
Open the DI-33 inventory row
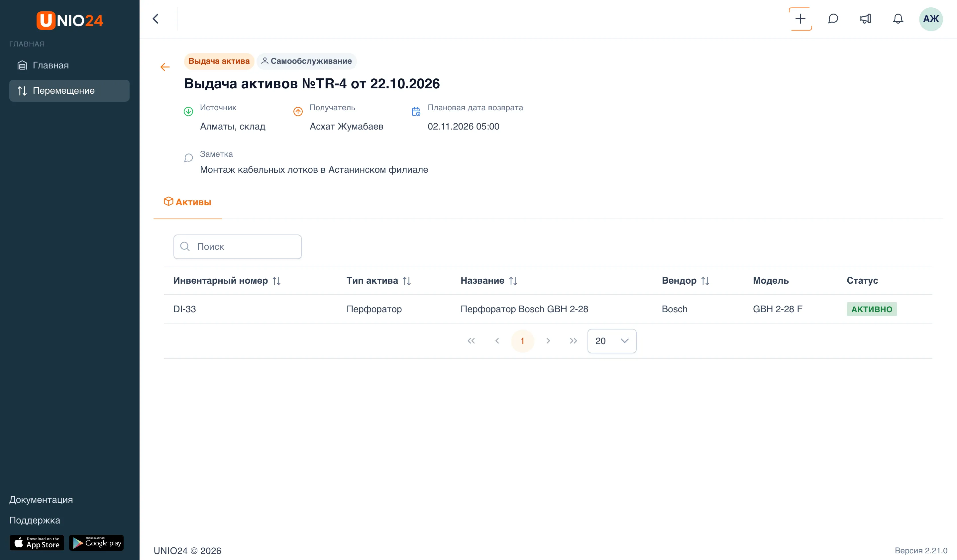pyautogui.click(x=548, y=309)
